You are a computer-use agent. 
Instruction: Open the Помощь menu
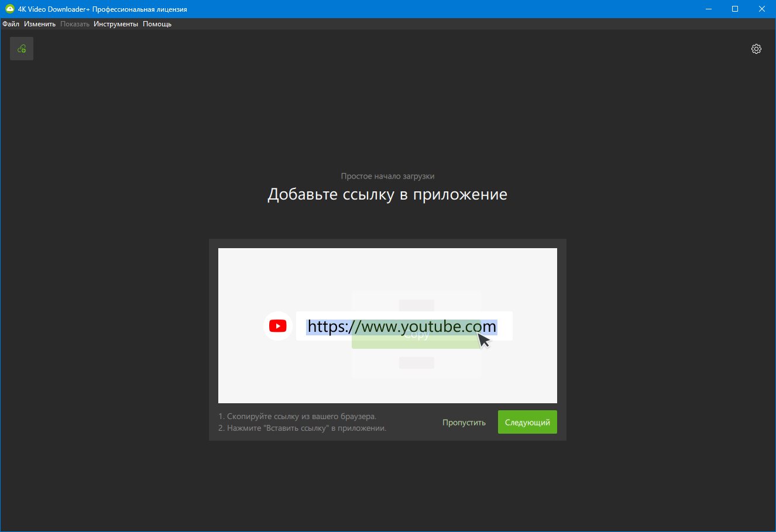coord(157,24)
